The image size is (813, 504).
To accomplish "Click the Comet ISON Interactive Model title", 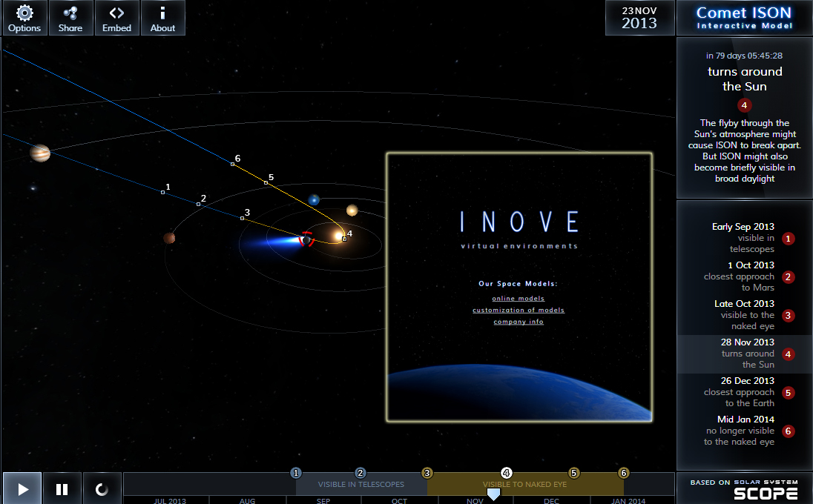I will point(744,18).
